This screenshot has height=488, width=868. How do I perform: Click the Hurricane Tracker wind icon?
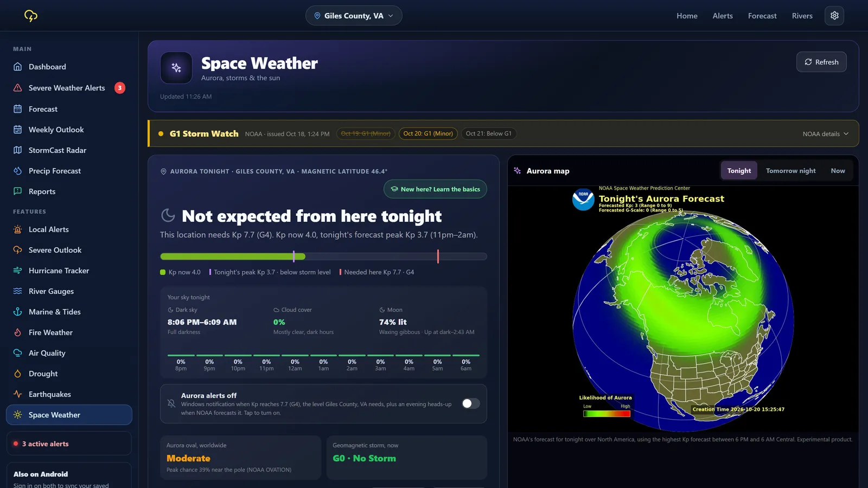[x=17, y=271]
